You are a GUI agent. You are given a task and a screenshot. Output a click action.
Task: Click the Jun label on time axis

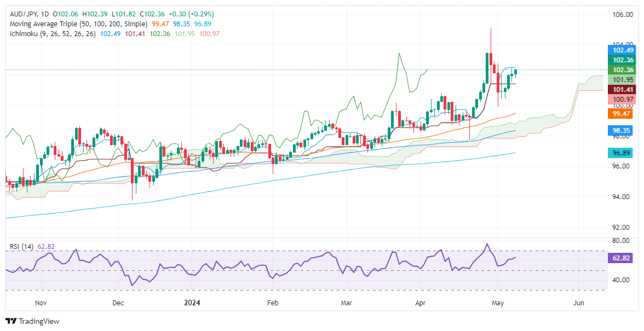pyautogui.click(x=577, y=303)
